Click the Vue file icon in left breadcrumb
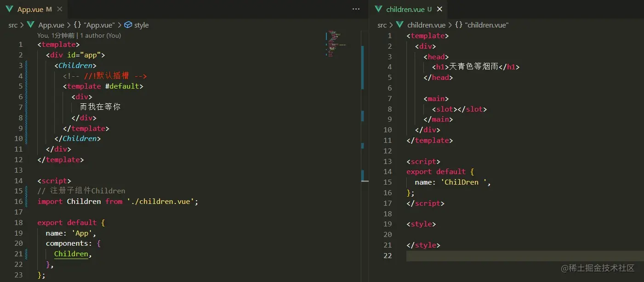This screenshot has height=282, width=644. point(31,25)
